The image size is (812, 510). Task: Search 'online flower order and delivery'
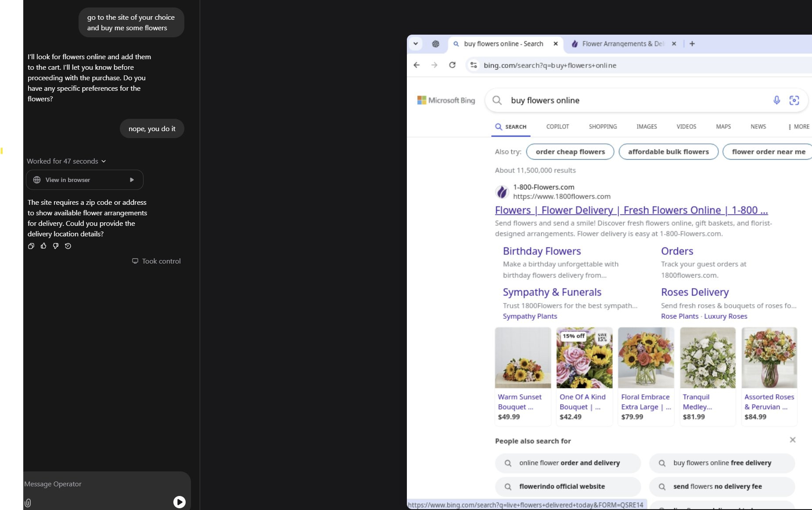(x=568, y=463)
